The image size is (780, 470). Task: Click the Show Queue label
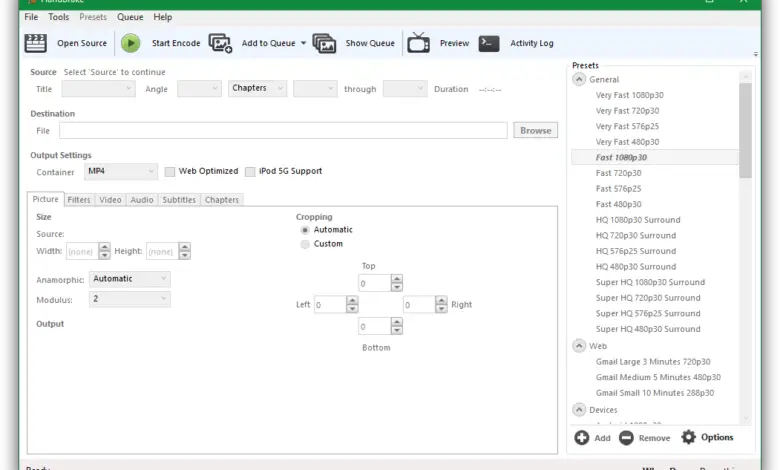pyautogui.click(x=370, y=43)
